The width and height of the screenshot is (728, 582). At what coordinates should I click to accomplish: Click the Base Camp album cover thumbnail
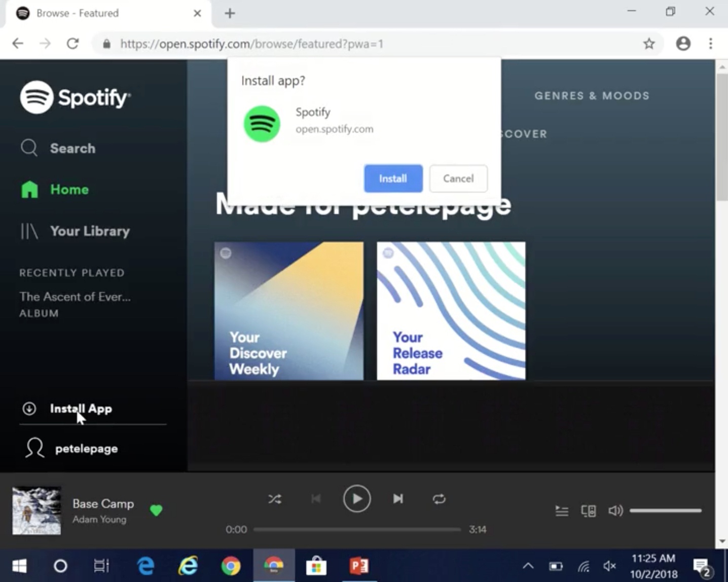37,511
